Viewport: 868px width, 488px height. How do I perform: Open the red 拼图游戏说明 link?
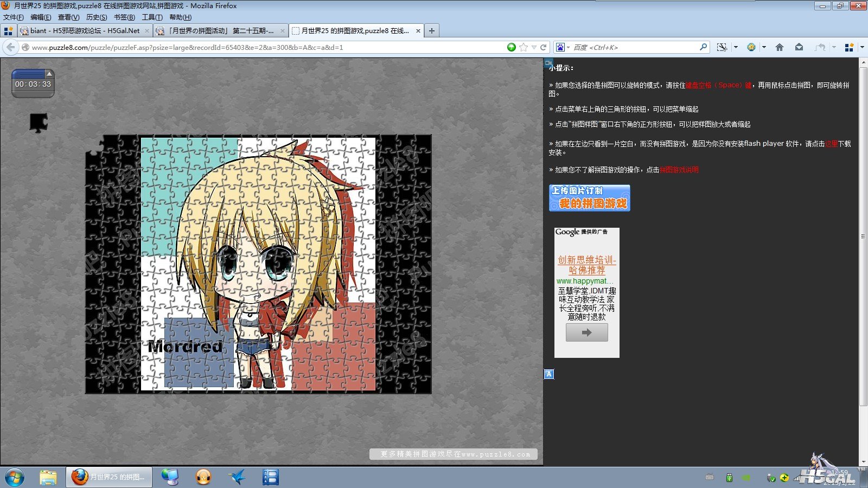679,170
